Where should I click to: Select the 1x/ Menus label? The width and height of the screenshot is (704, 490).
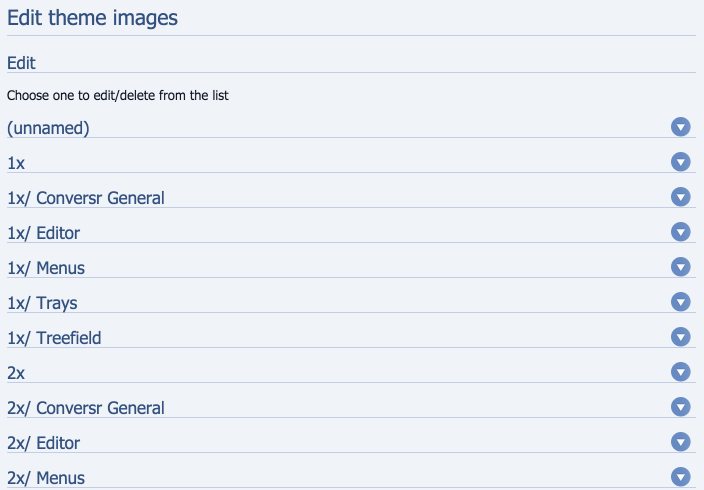[46, 268]
